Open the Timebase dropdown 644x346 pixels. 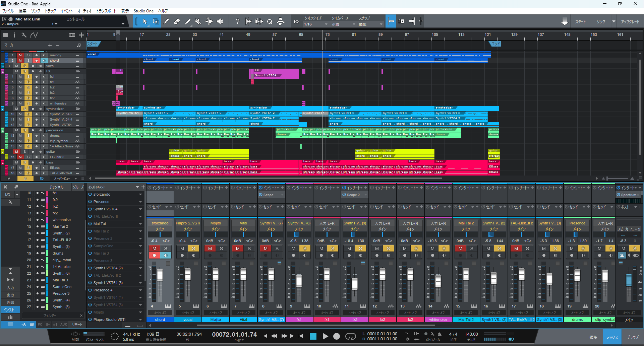pos(343,24)
